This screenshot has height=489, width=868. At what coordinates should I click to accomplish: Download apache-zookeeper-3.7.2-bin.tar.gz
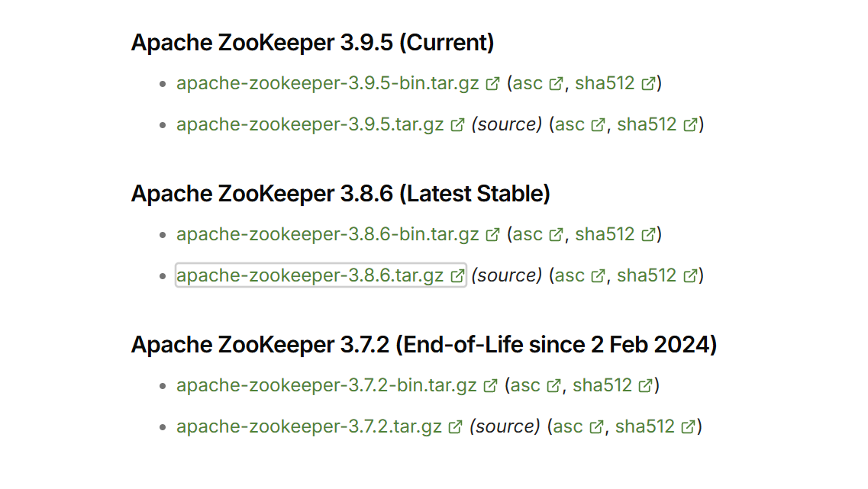(327, 385)
